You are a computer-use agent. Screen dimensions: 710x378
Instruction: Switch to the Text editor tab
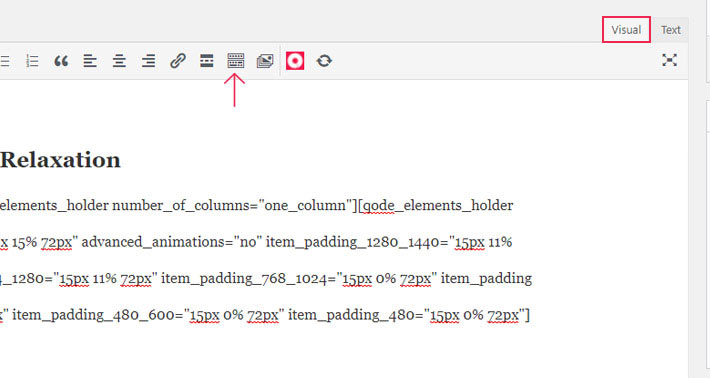pos(671,30)
